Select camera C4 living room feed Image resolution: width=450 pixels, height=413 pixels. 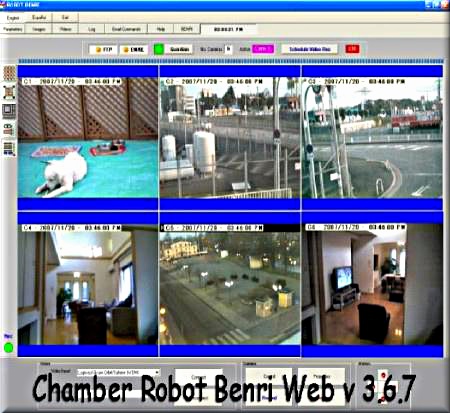[x=88, y=284]
